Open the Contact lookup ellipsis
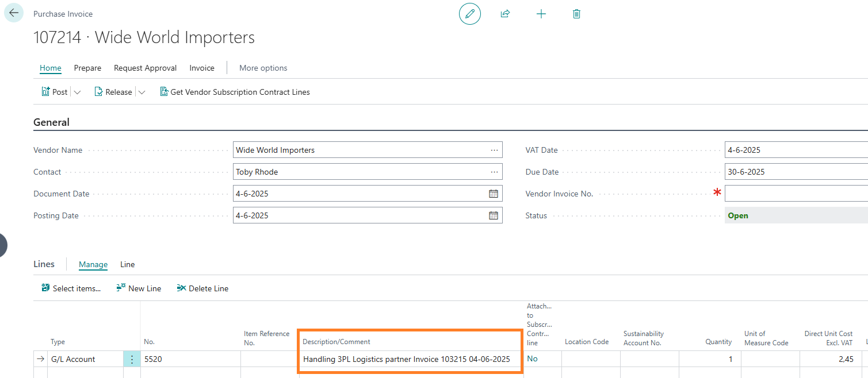The height and width of the screenshot is (378, 868). tap(494, 172)
